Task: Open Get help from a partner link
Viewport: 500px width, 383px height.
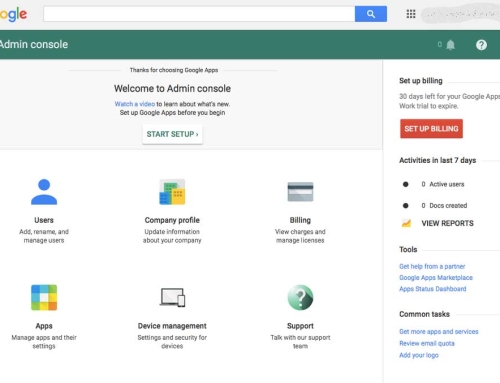Action: pos(432,266)
